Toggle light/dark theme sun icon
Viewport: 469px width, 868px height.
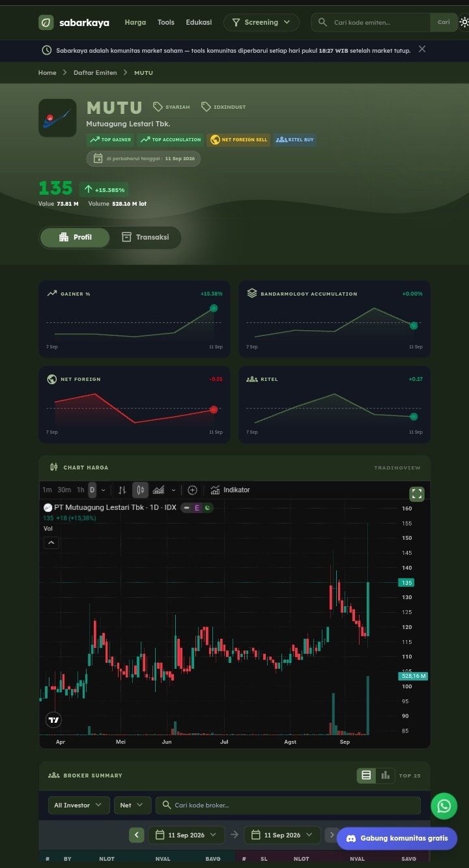coord(464,22)
